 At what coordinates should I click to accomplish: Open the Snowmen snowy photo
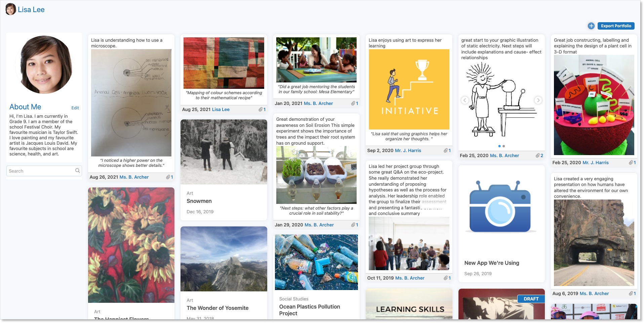tap(224, 152)
